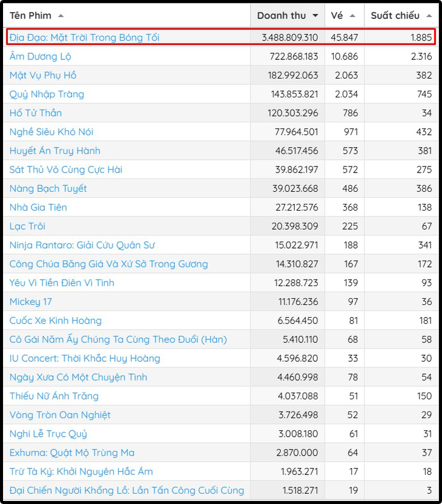Select the Tên Phim column header
The width and height of the screenshot is (442, 504).
(30, 16)
